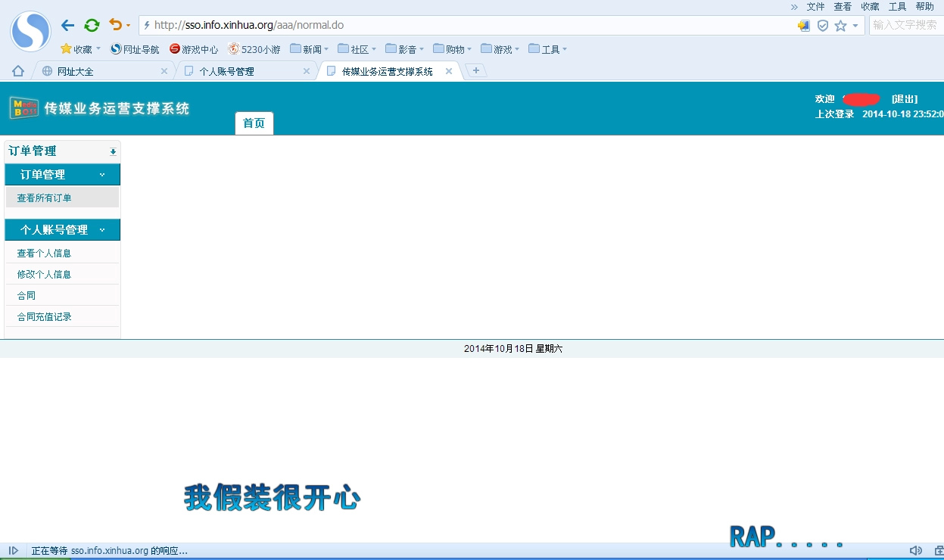The image size is (944, 560).
Task: Open the home page icon beside the tabs
Action: click(x=18, y=71)
